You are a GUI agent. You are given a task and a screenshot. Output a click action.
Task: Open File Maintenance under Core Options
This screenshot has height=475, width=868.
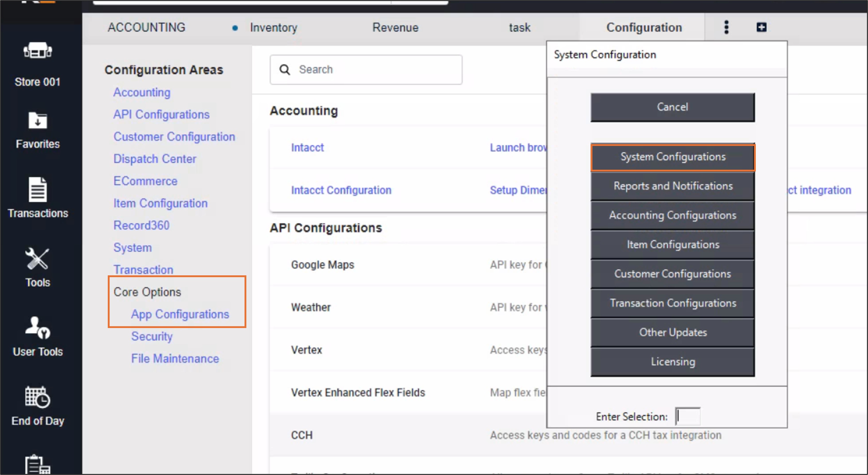pyautogui.click(x=175, y=359)
